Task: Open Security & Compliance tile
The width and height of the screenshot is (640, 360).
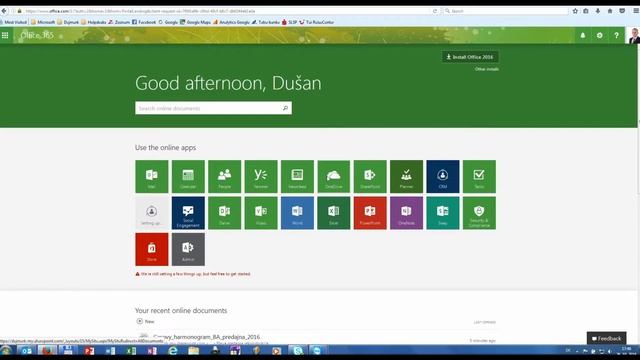Action: tap(479, 213)
